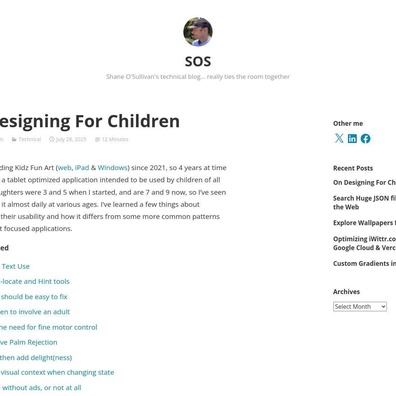Click the SOS blog title
396x396 pixels.
coord(198,61)
